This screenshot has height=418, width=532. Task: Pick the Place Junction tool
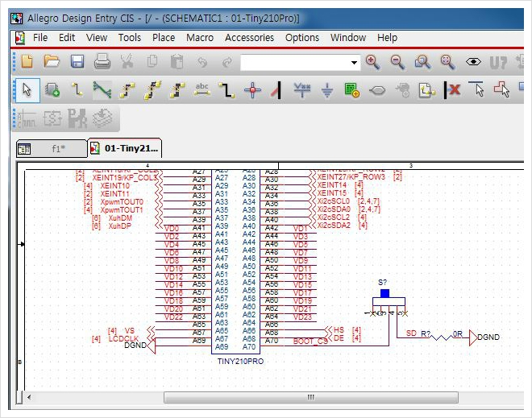(x=252, y=89)
